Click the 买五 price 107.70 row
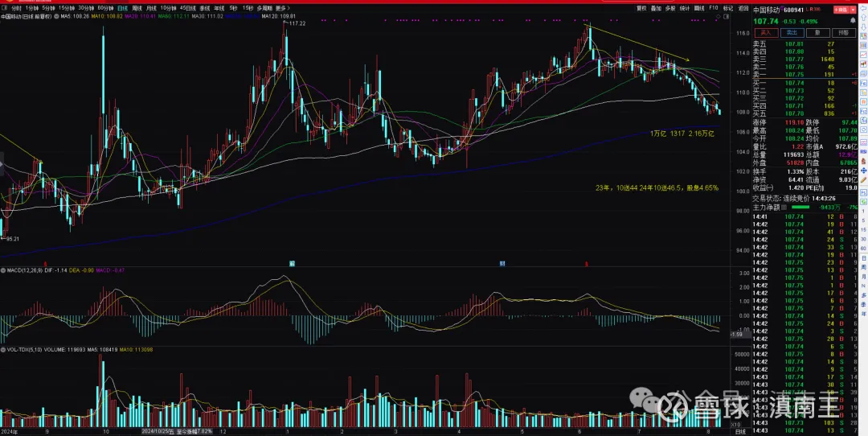868x436 pixels. click(804, 113)
